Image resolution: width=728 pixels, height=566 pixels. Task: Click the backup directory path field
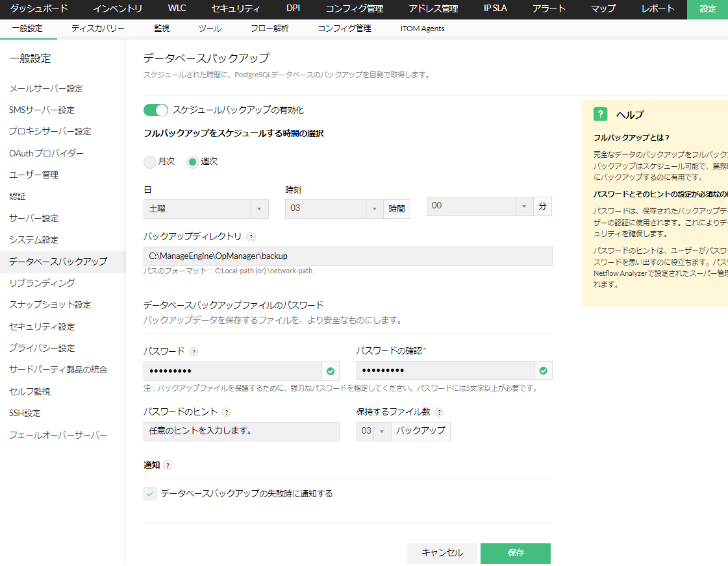pyautogui.click(x=347, y=256)
